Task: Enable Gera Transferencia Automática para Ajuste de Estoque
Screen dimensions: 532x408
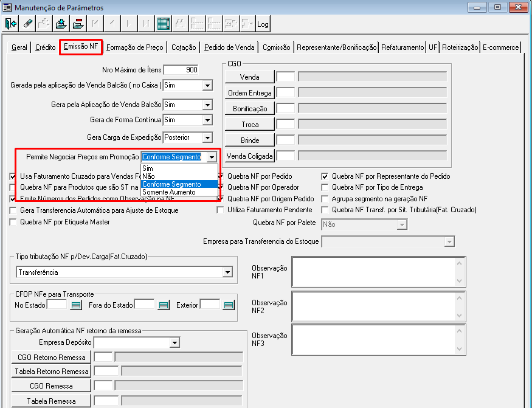Action: [13, 210]
